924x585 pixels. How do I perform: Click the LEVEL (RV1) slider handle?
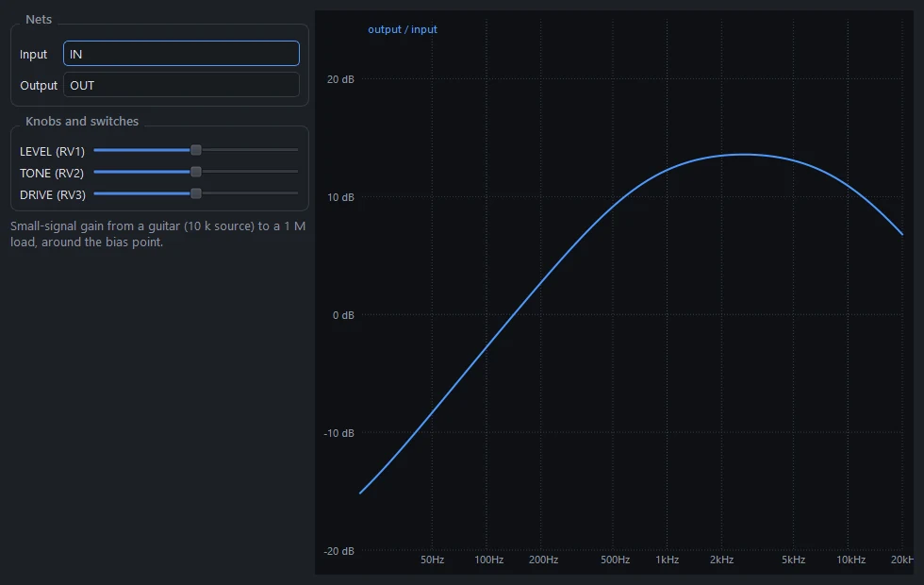pyautogui.click(x=196, y=150)
